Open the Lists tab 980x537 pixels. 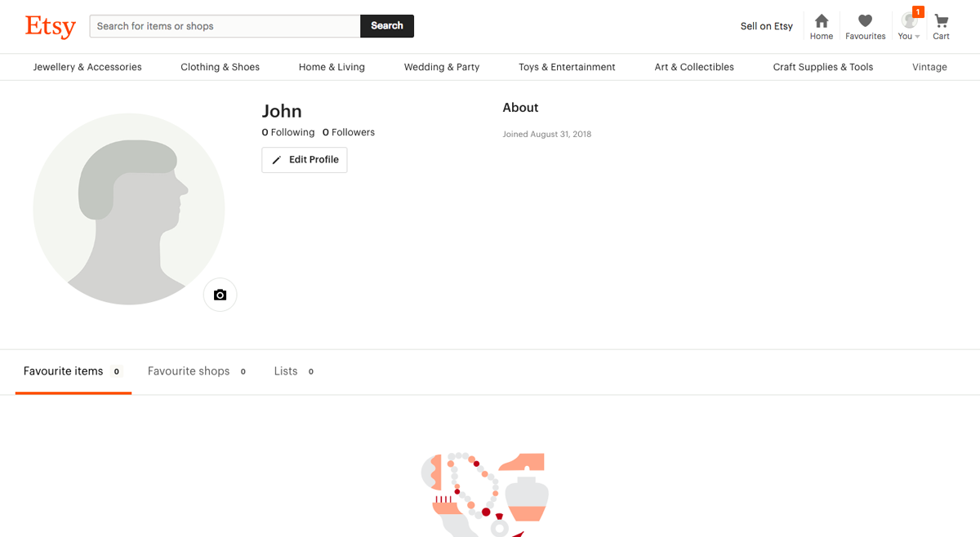pyautogui.click(x=285, y=371)
